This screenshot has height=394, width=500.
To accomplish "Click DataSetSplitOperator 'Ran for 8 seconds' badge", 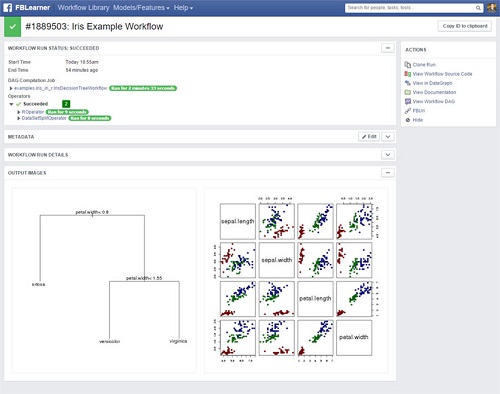I will pyautogui.click(x=90, y=118).
